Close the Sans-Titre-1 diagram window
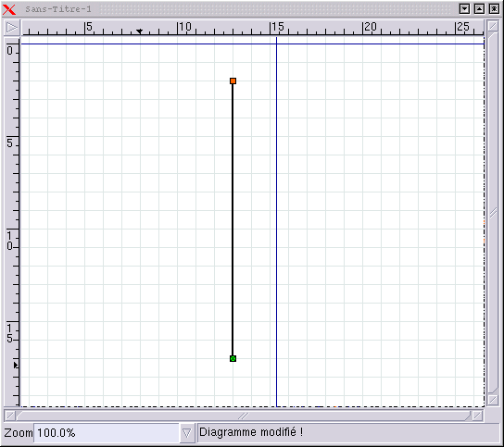Image resolution: width=504 pixels, height=447 pixels. [494, 9]
